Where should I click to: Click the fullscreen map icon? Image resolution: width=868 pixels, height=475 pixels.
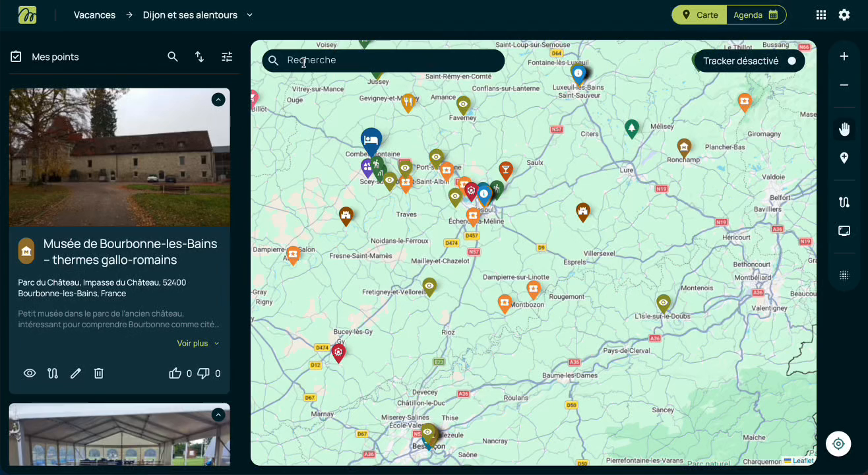coord(844,231)
